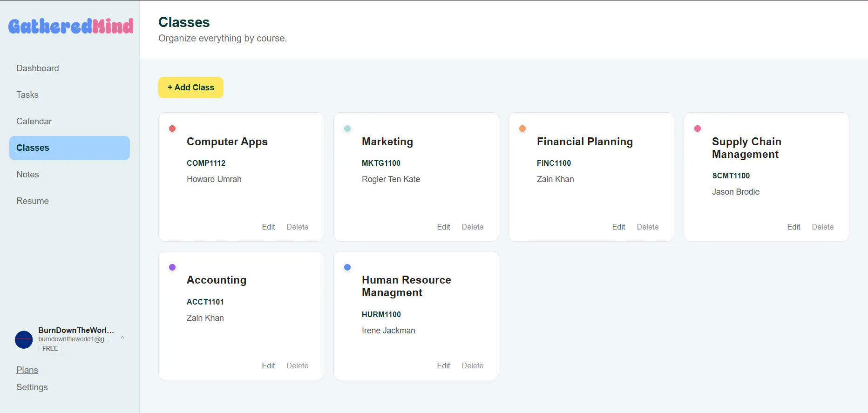This screenshot has width=868, height=413.
Task: Click the pink dot on Supply Chain Management
Action: pos(698,129)
